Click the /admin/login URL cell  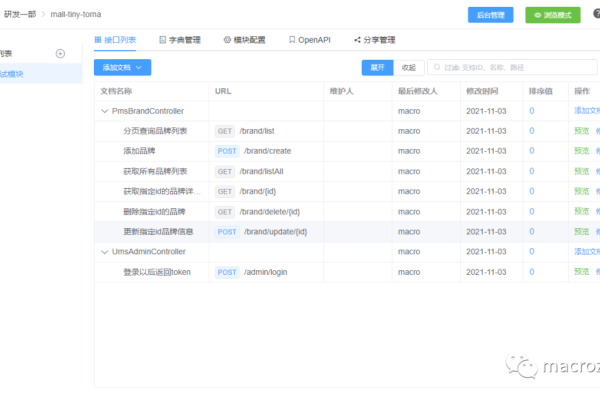click(266, 272)
